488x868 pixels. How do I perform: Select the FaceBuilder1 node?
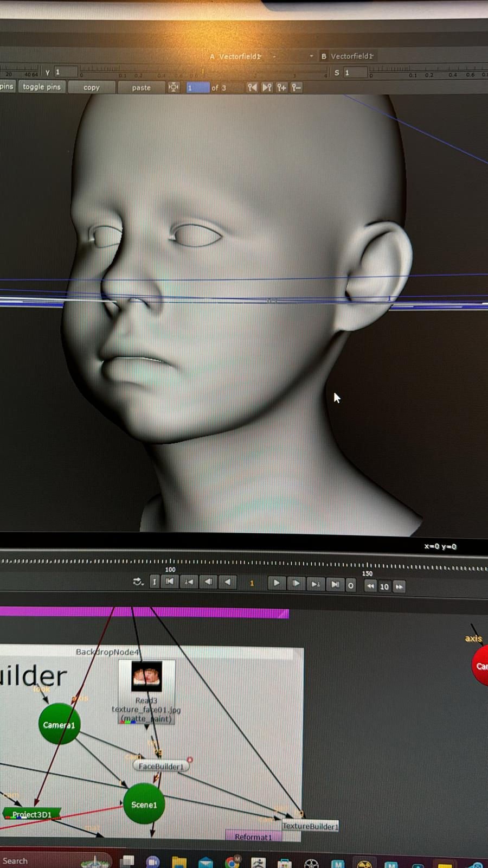point(161,766)
